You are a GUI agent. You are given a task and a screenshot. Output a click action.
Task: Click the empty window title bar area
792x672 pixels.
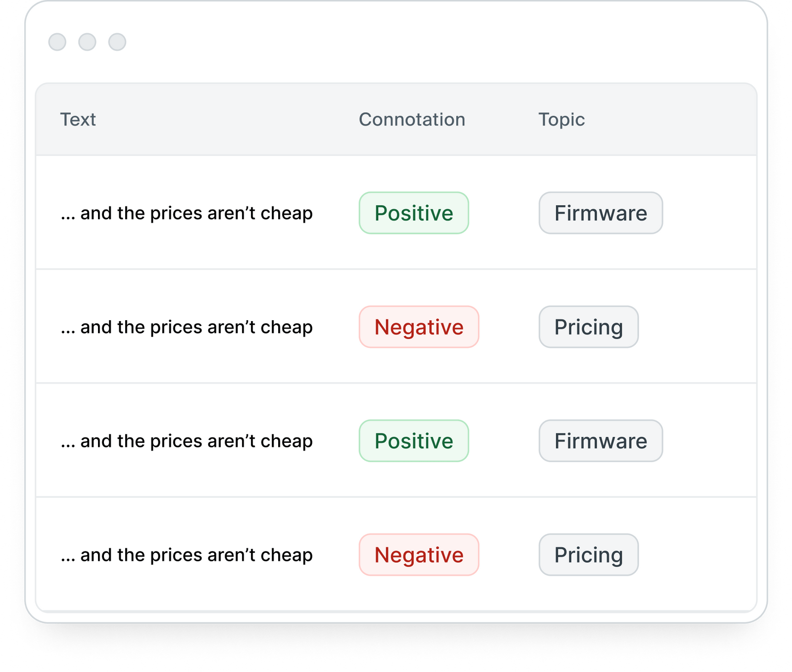pos(396,42)
